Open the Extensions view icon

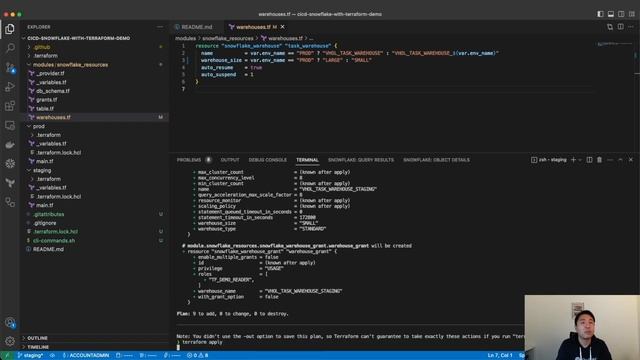pyautogui.click(x=10, y=106)
